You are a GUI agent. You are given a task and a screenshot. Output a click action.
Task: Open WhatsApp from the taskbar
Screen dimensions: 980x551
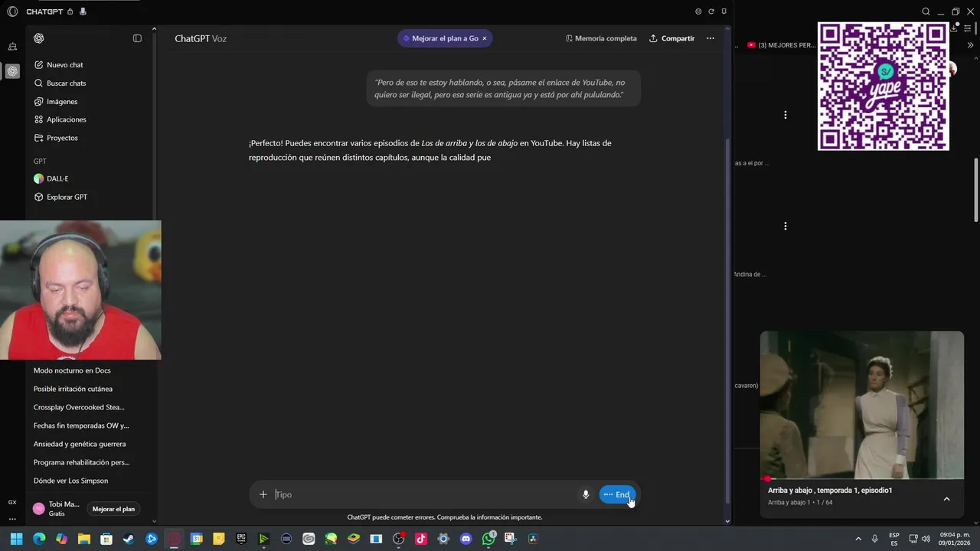click(x=488, y=539)
